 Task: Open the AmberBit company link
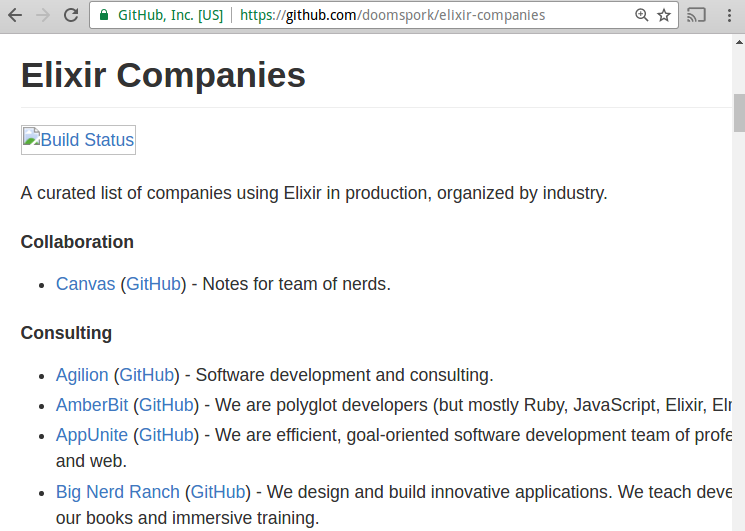click(92, 405)
